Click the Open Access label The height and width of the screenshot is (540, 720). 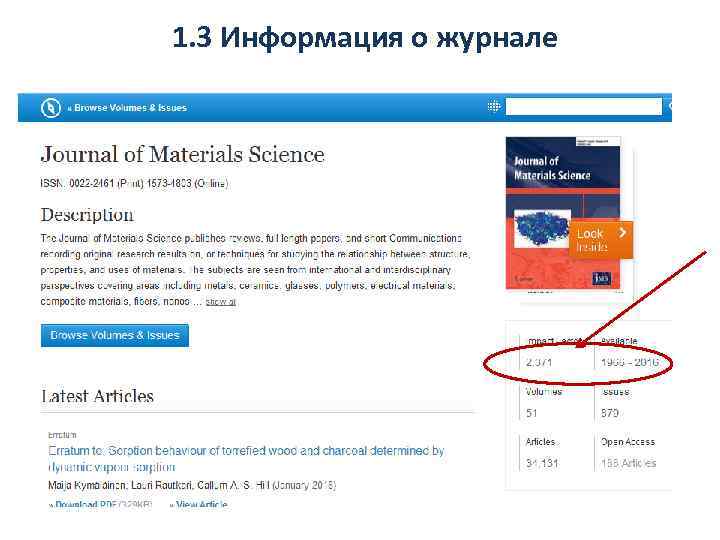pyautogui.click(x=628, y=442)
